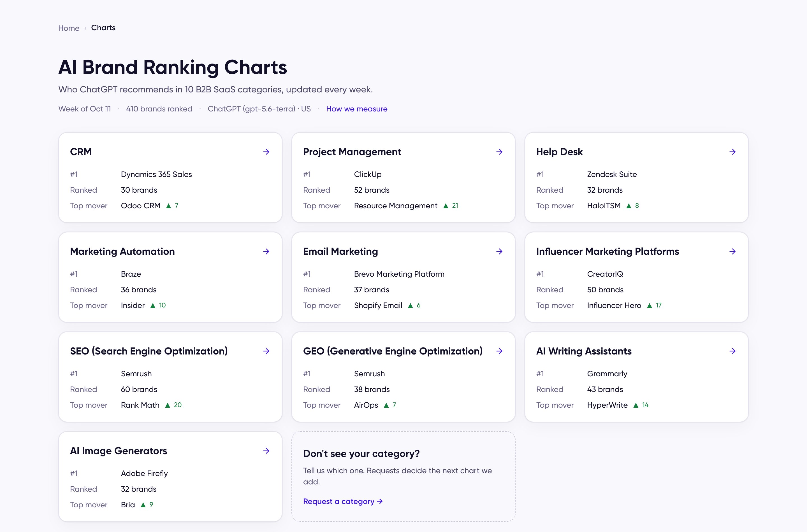Click the Braze number one entry
The image size is (807, 532).
131,274
